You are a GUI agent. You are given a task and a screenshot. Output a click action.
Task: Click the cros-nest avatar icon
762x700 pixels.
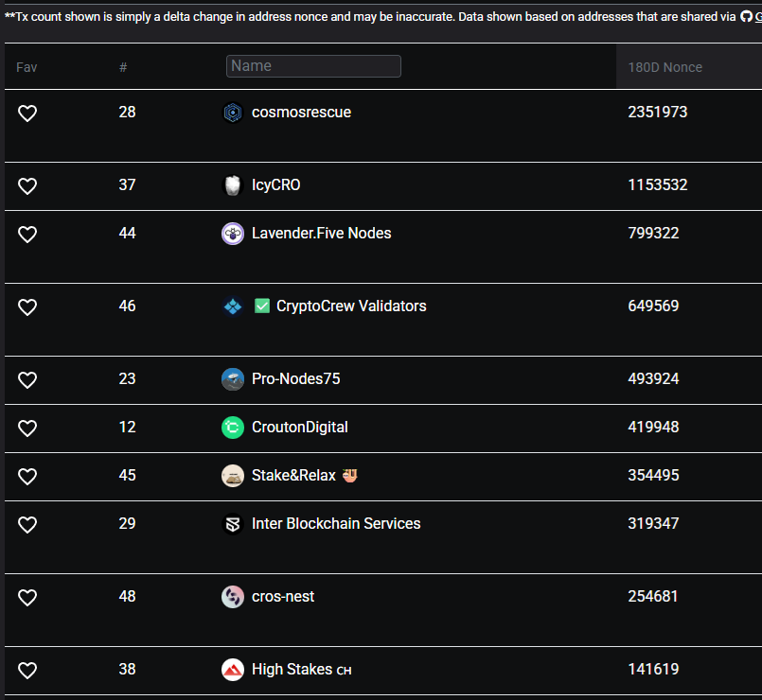[233, 597]
